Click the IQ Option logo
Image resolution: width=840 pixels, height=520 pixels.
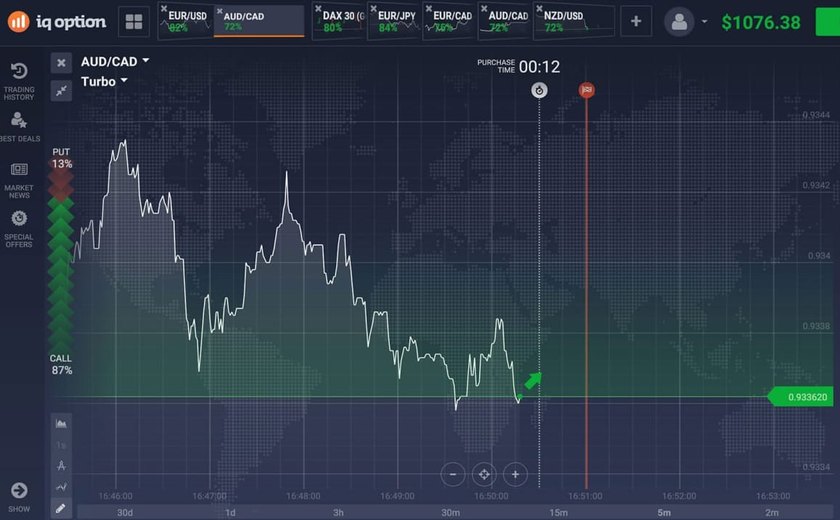57,22
